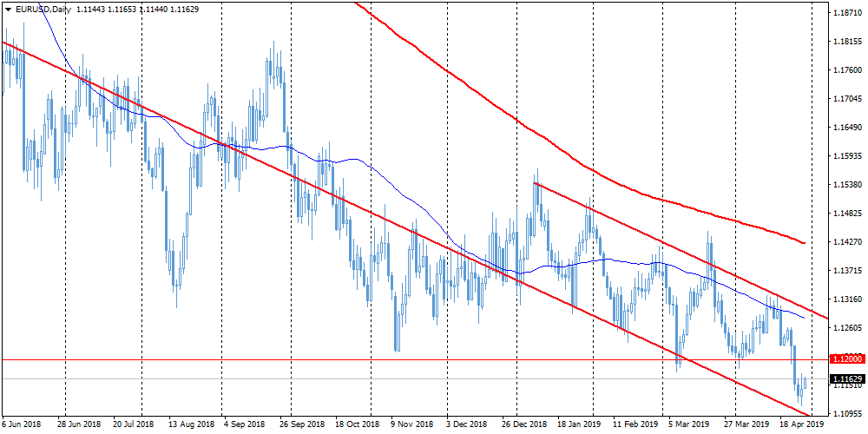Screen dimensions: 868x434
Task: Click the 1.18710 price axis label
Action: click(847, 13)
